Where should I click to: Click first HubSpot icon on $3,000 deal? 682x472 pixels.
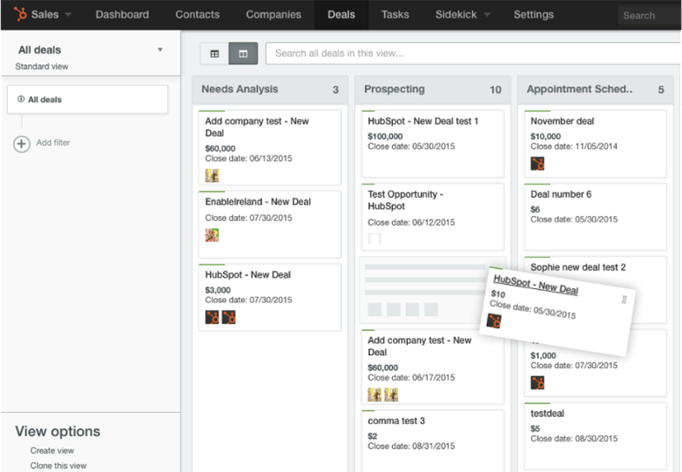pyautogui.click(x=212, y=317)
